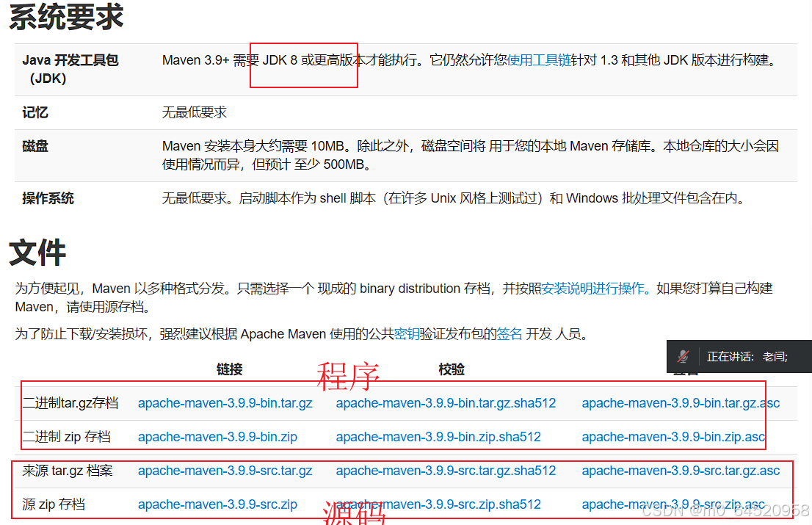This screenshot has height=525, width=812.
Task: Open apache-maven-3.9.9-bin.zip.sha512 checksum link
Action: point(438,437)
